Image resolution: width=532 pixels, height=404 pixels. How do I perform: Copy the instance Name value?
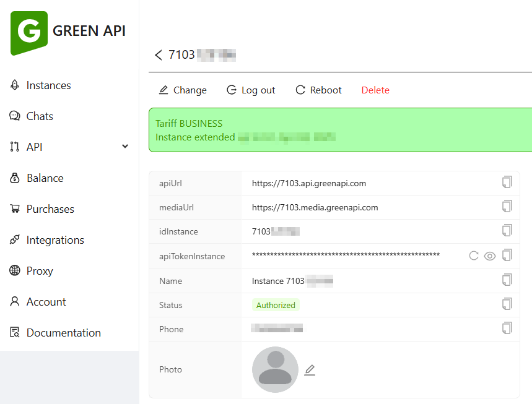(507, 280)
